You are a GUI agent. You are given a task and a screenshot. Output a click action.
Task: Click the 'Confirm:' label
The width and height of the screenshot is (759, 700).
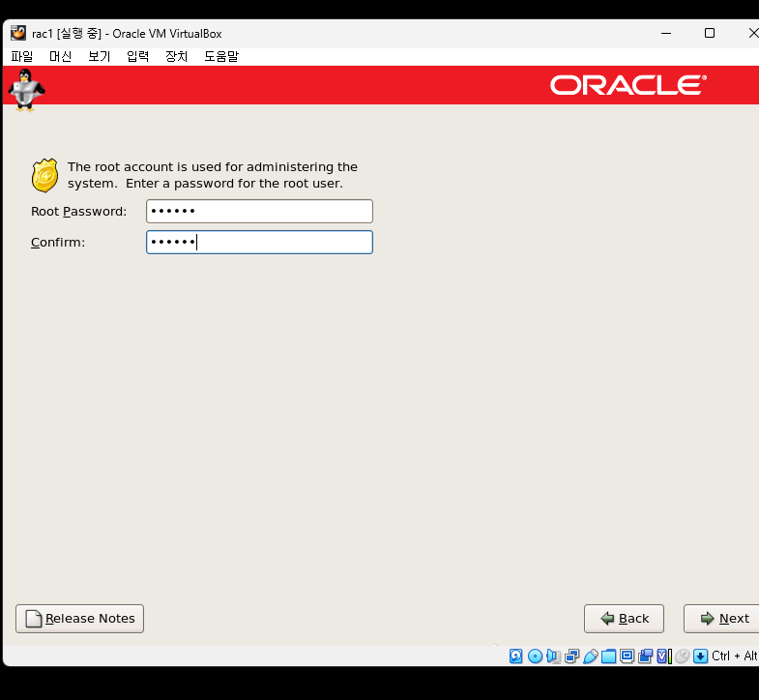pos(58,242)
